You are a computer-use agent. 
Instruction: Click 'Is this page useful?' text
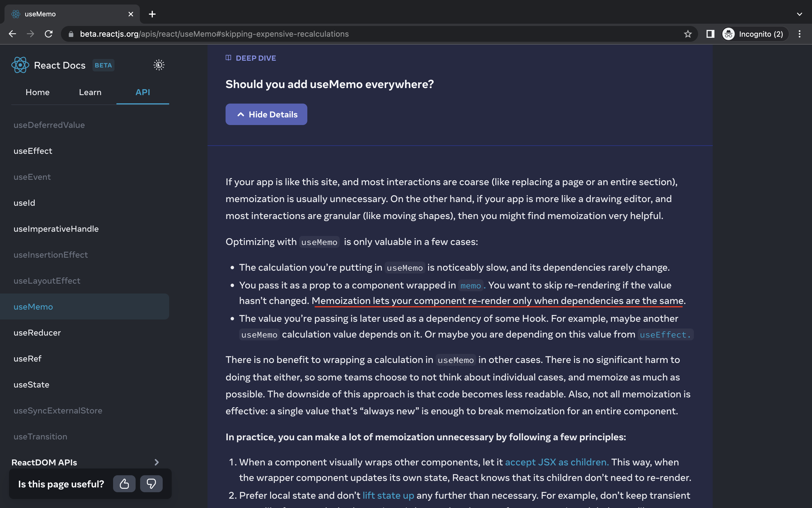pyautogui.click(x=61, y=484)
